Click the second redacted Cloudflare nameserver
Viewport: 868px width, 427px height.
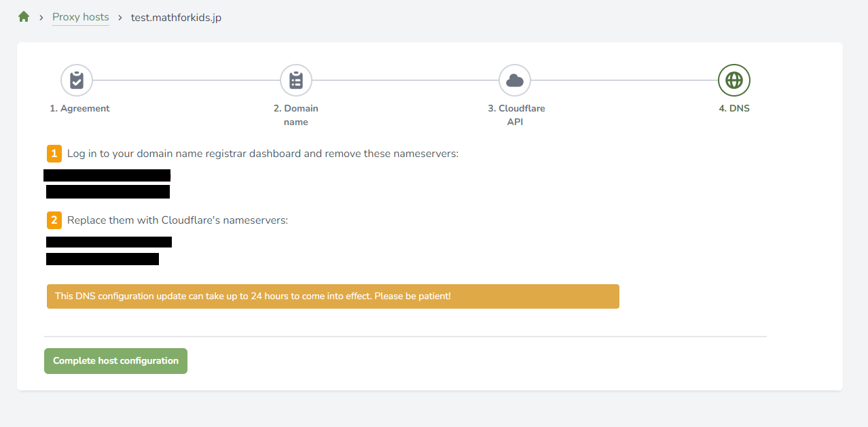[x=103, y=259]
